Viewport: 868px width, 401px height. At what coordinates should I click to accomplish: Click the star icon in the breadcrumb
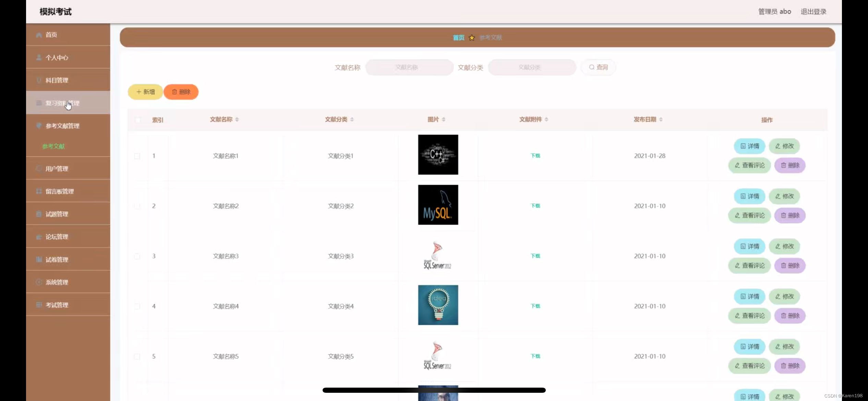(472, 38)
